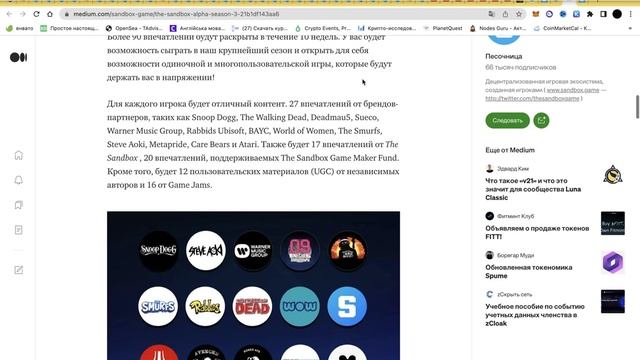Open Medium reading lists bookmark icon
The width and height of the screenshot is (640, 360).
coord(18,205)
